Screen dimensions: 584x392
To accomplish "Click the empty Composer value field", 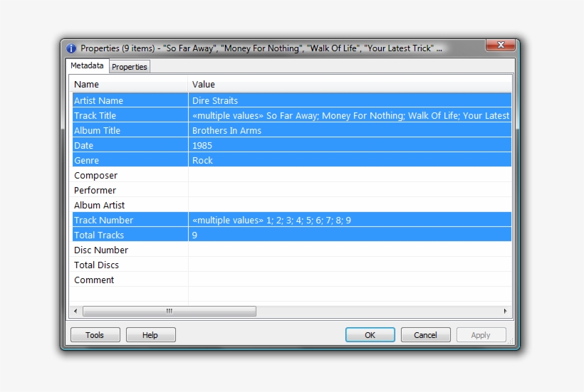I will click(350, 175).
